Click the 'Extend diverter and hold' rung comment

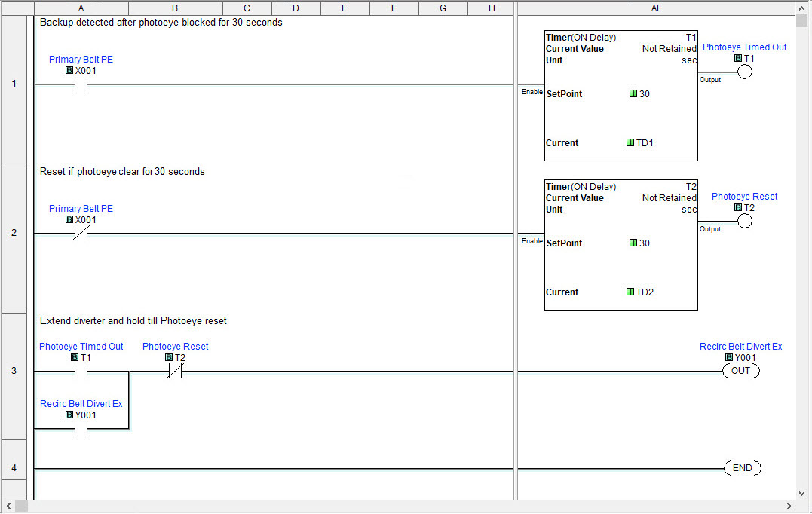pos(133,320)
